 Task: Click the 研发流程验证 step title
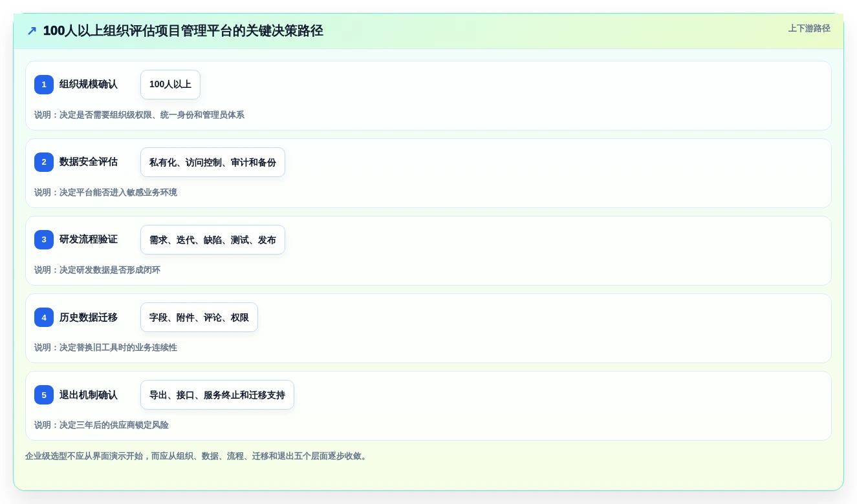tap(89, 240)
